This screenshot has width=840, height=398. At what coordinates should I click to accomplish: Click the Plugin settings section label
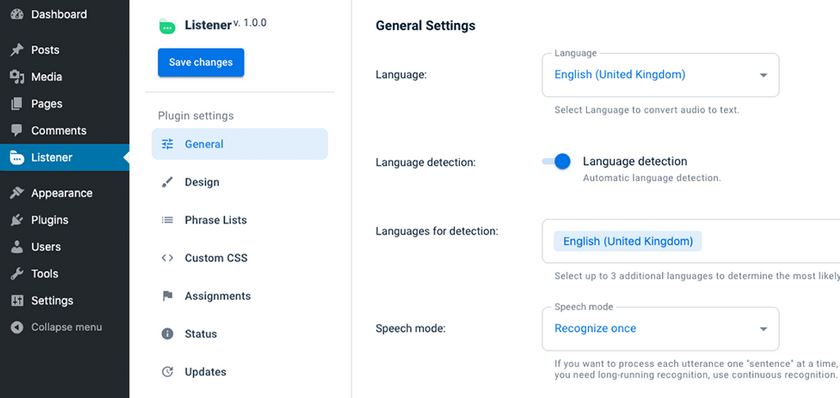196,116
